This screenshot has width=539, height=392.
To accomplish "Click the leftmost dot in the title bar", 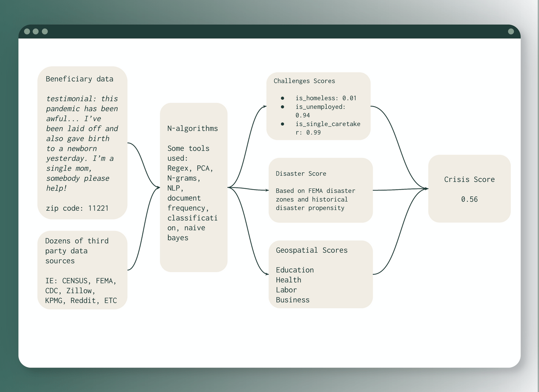I will coord(27,32).
